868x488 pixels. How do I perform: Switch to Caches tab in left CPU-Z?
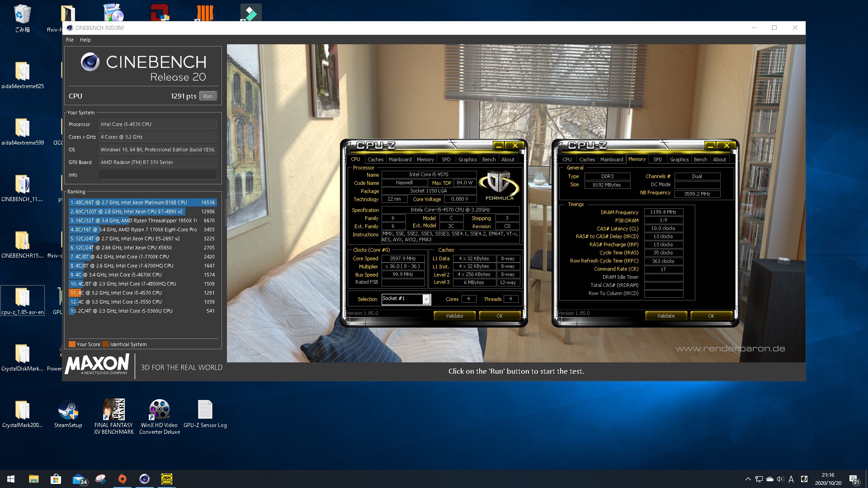click(x=375, y=160)
